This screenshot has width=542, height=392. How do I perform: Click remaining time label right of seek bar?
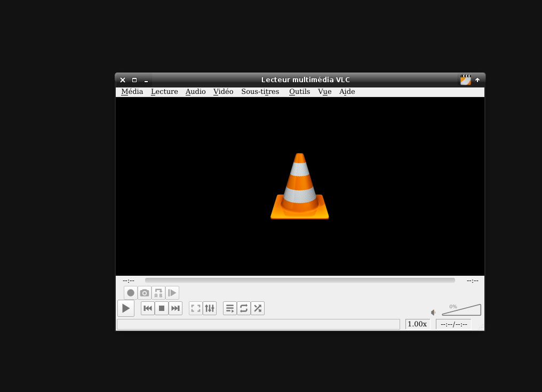(473, 281)
